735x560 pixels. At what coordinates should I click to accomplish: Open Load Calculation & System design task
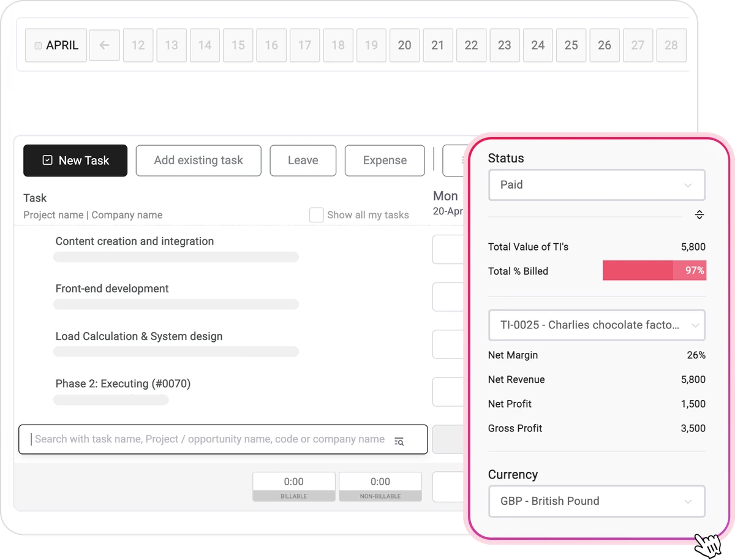click(139, 336)
